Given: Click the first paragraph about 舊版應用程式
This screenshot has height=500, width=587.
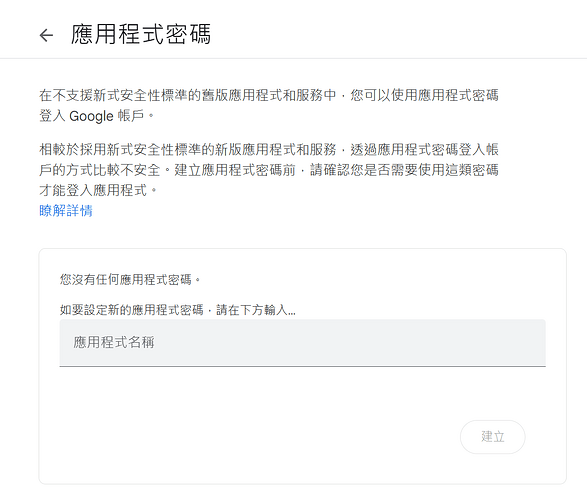Looking at the screenshot, I should (269, 106).
